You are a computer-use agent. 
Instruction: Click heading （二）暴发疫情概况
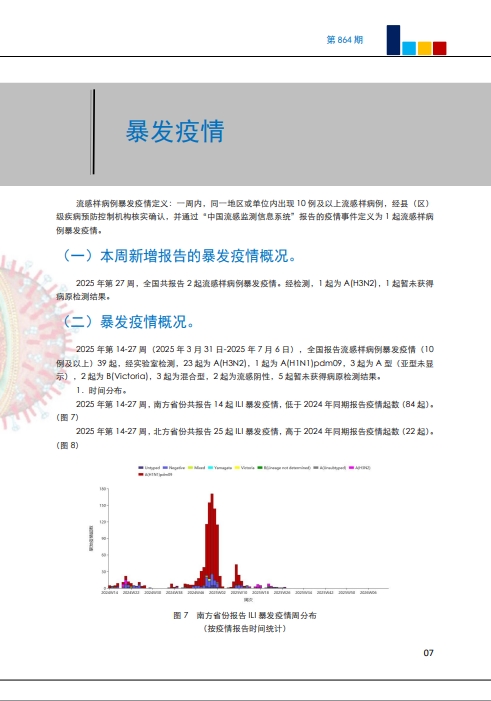[126, 321]
